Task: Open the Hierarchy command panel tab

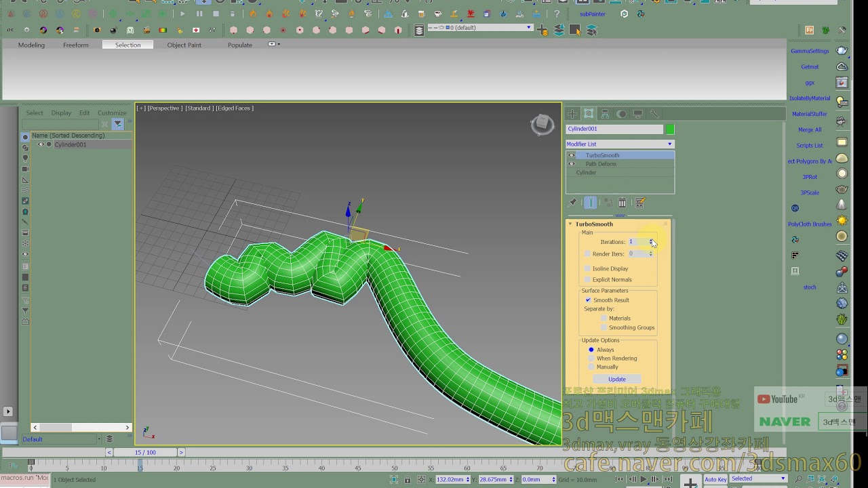Action: point(605,114)
